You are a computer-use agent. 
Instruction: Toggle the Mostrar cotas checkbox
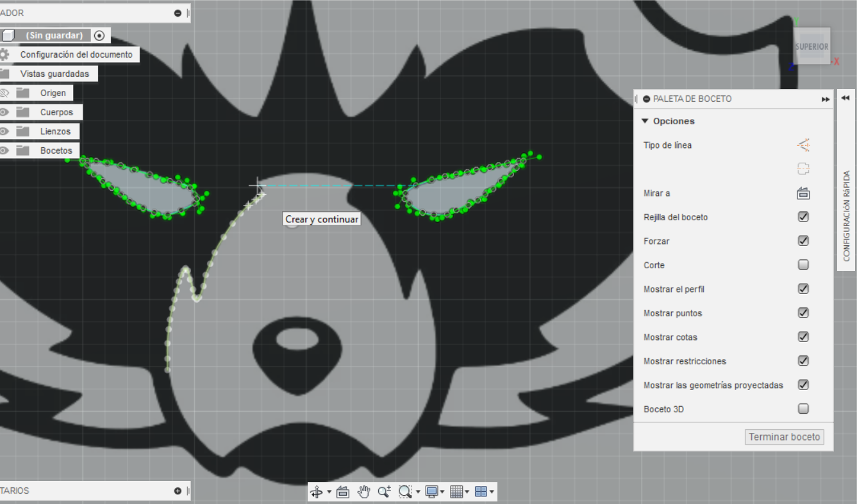point(803,337)
